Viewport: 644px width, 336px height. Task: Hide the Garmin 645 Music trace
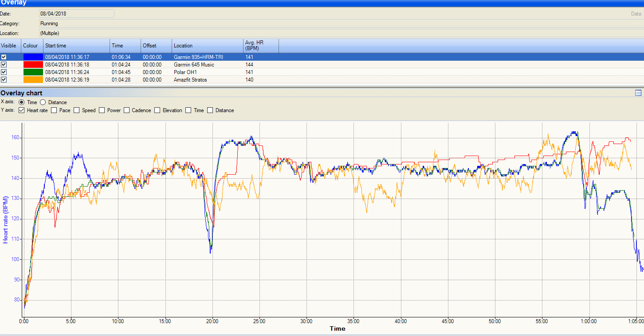pyautogui.click(x=4, y=65)
